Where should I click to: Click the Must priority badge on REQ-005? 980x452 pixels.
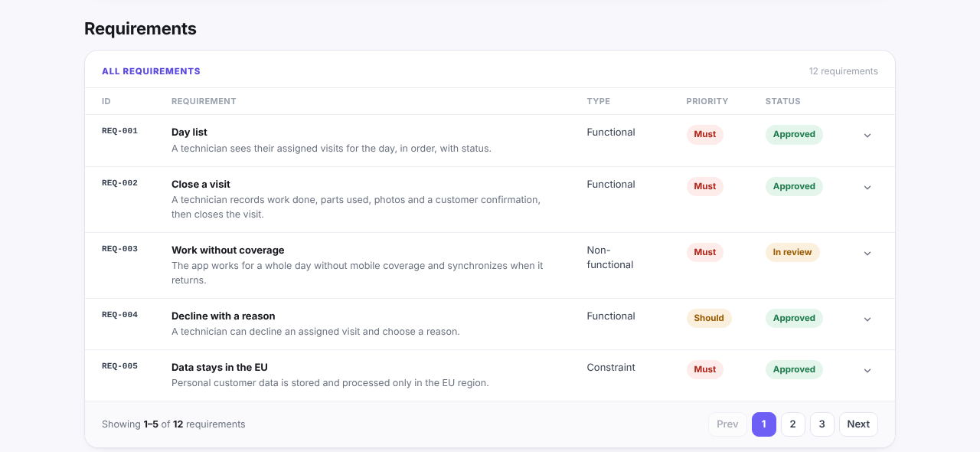(705, 370)
